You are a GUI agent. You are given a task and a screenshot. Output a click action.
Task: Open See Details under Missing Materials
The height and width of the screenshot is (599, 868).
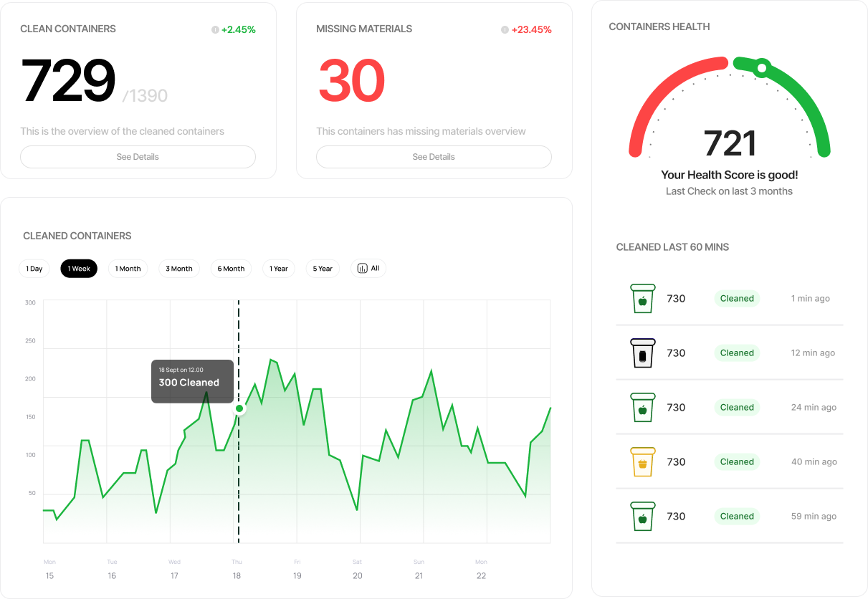point(434,157)
